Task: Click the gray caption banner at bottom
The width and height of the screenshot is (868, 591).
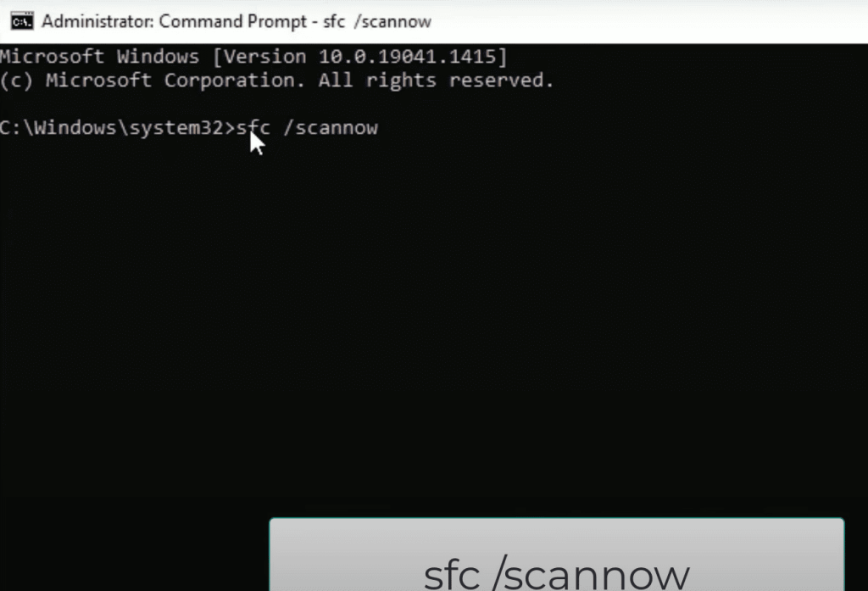Action: pos(557,555)
